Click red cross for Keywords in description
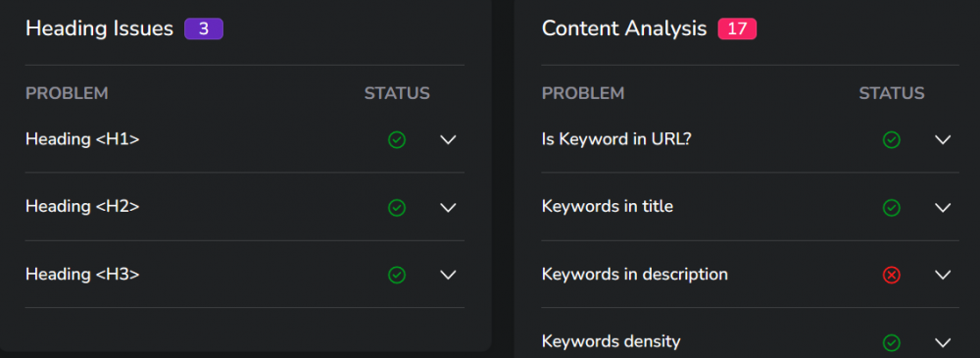The image size is (980, 358). click(891, 275)
